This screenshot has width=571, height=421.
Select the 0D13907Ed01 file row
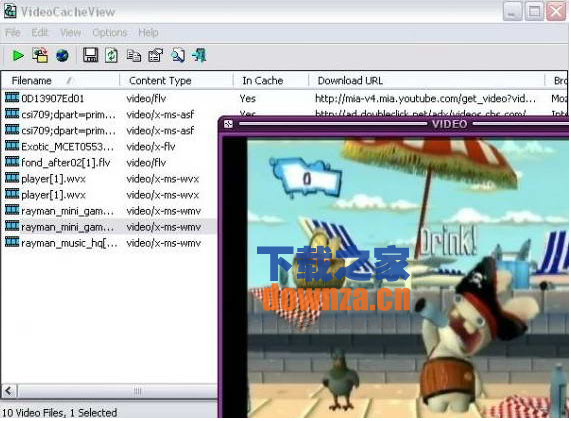[x=284, y=98]
